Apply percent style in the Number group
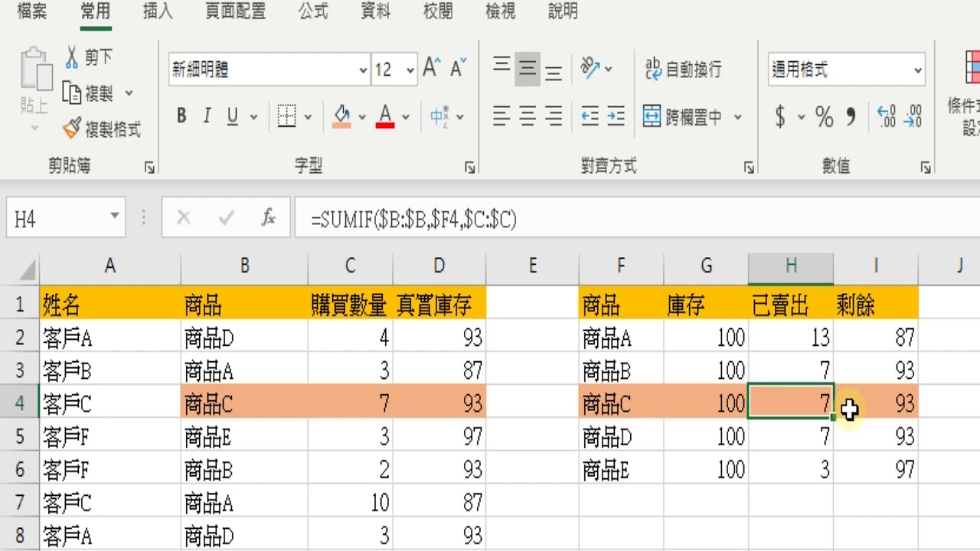 coord(825,116)
